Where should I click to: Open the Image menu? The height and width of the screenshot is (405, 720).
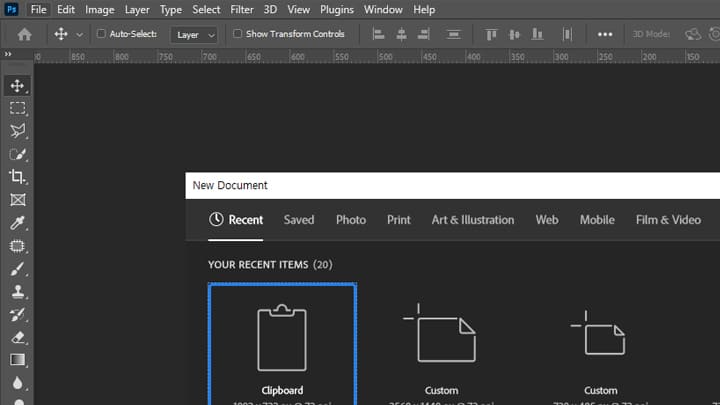tap(100, 10)
